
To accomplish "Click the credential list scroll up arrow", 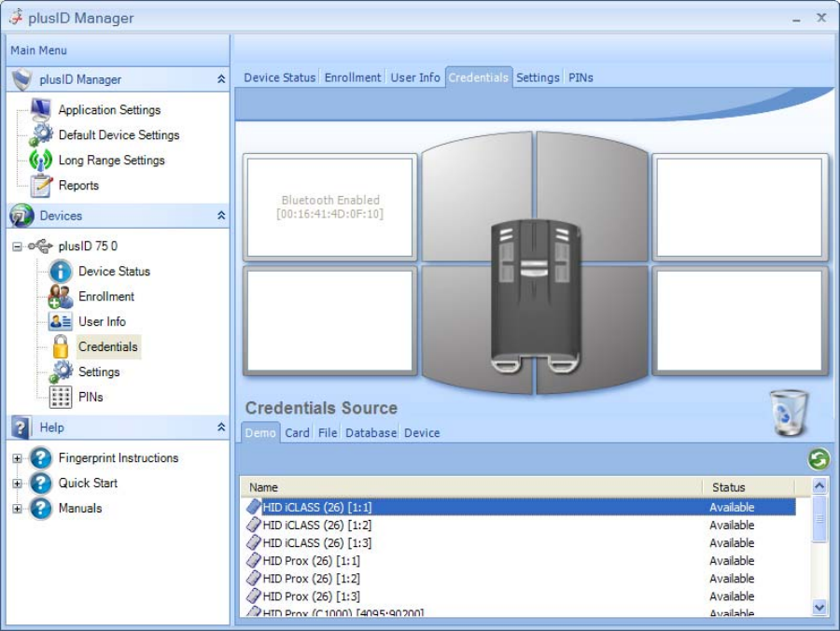I will [x=819, y=485].
